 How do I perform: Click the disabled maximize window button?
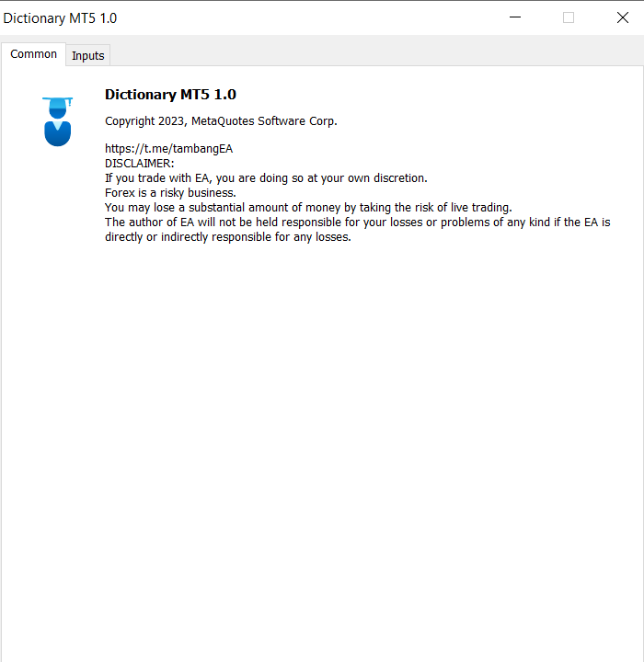point(569,17)
